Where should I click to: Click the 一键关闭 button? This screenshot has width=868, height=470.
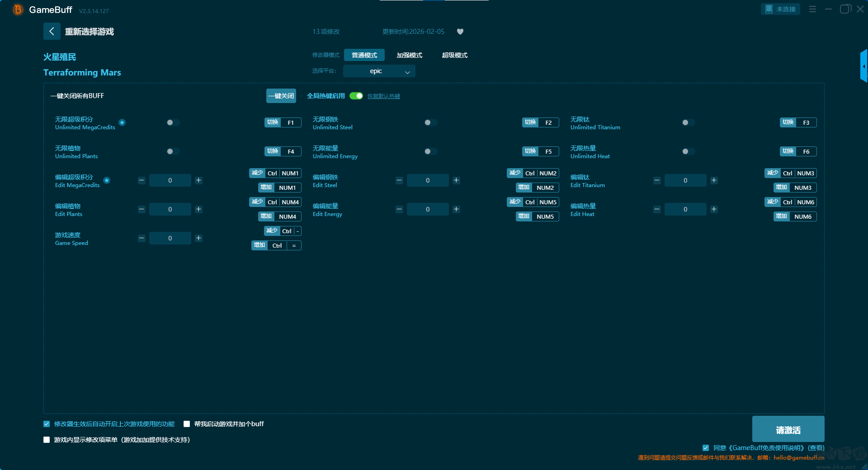tap(281, 96)
